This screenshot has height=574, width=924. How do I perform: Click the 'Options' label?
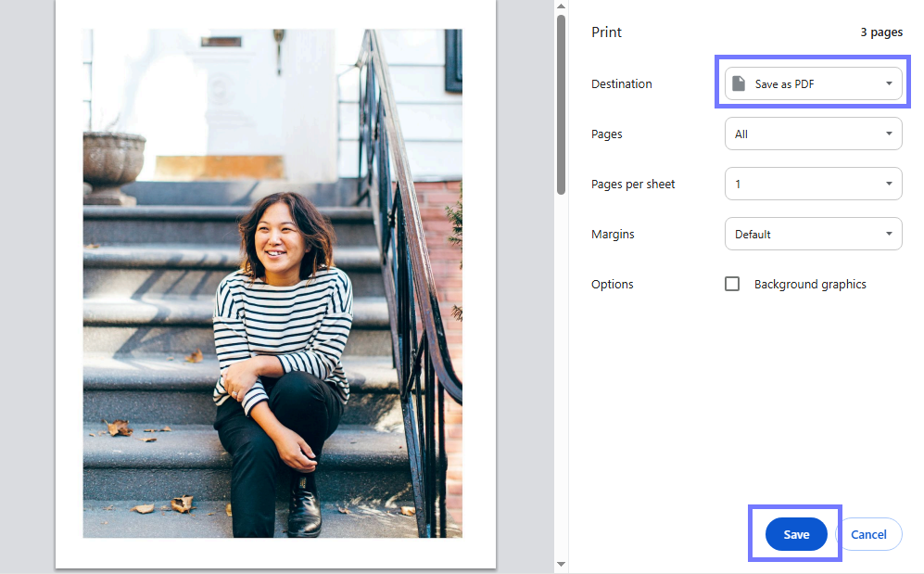(613, 284)
